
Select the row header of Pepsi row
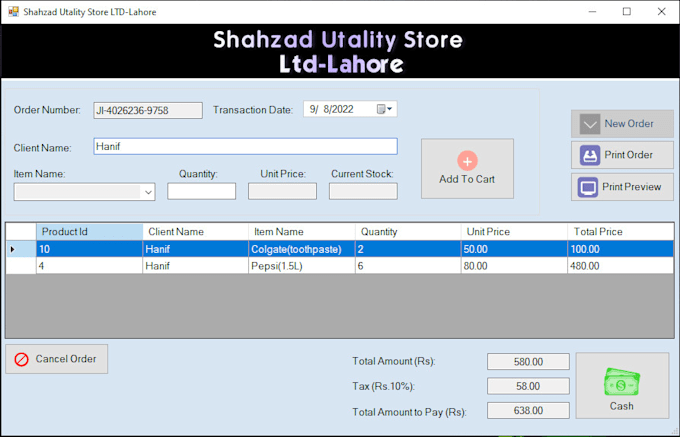(21, 266)
